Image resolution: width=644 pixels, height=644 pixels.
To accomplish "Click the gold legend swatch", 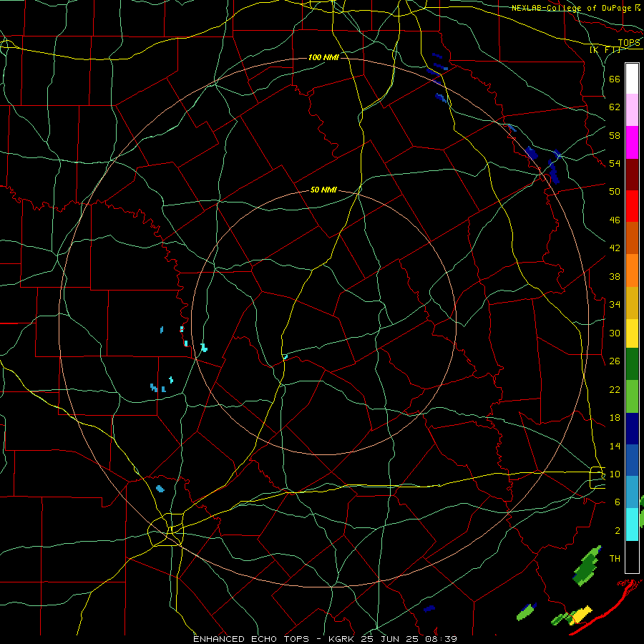I will click(632, 303).
